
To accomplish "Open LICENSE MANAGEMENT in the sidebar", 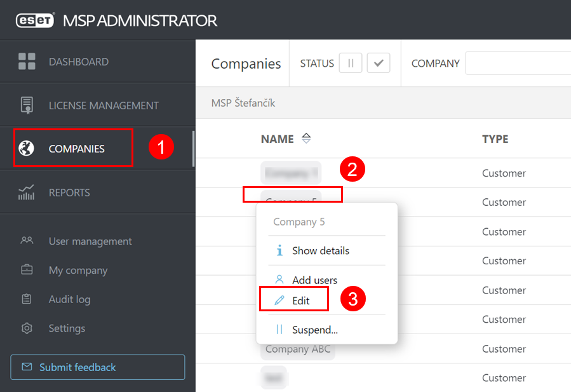I will tap(98, 105).
